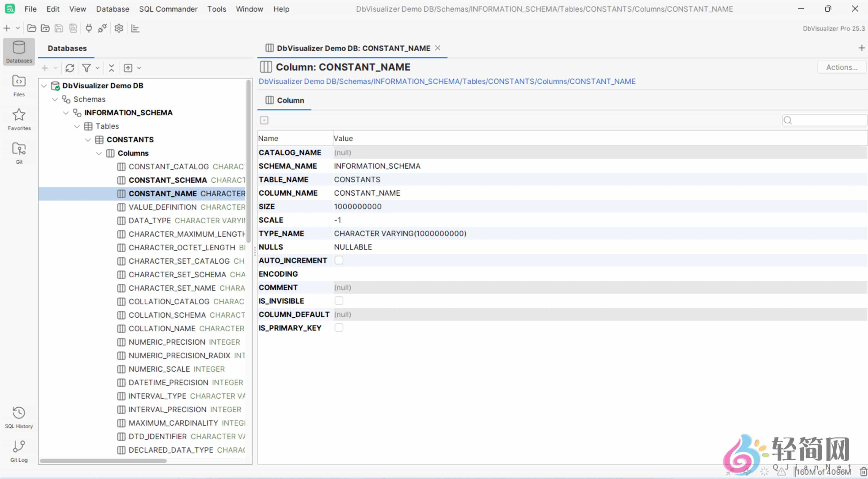The height and width of the screenshot is (479, 868).
Task: Collapse the Columns node in the tree
Action: click(99, 153)
